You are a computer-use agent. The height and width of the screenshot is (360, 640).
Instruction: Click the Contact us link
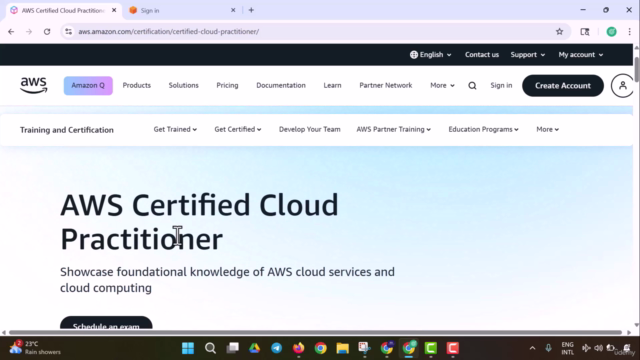482,55
